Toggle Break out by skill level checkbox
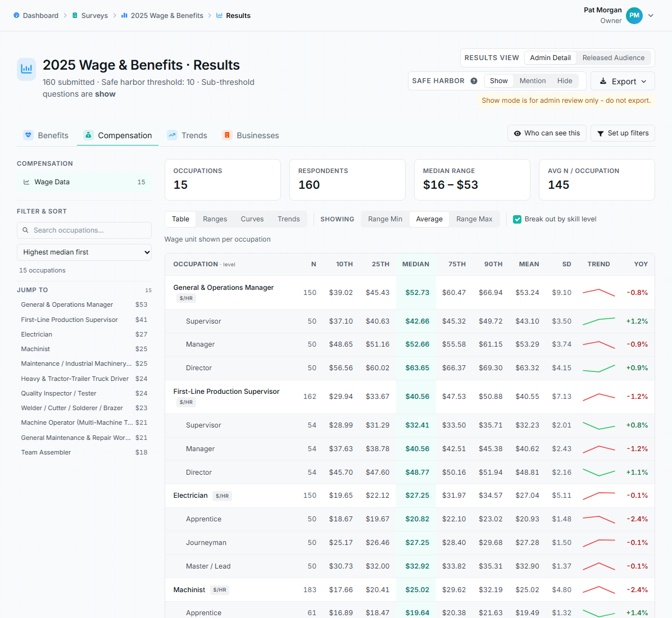Viewport: 672px width, 618px height. tap(517, 220)
